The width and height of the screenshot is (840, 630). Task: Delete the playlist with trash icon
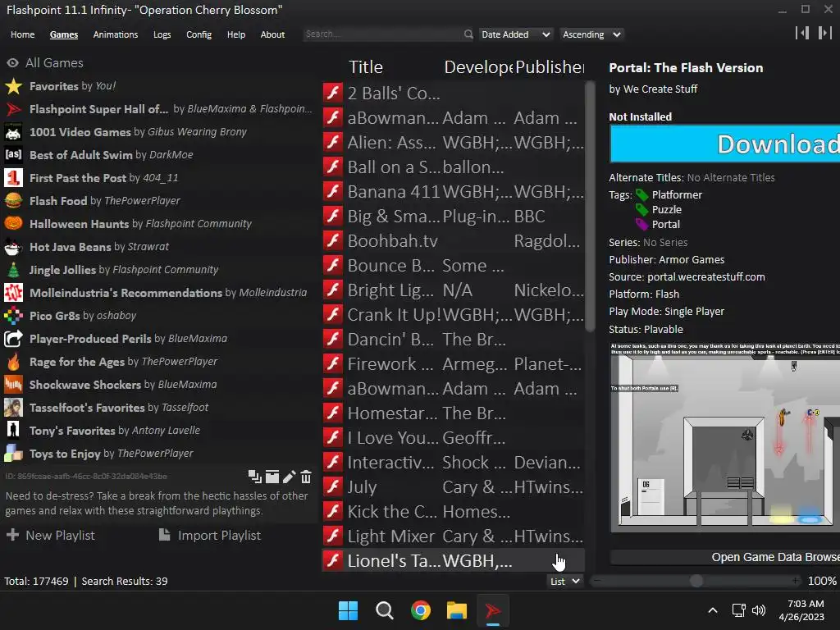point(306,477)
